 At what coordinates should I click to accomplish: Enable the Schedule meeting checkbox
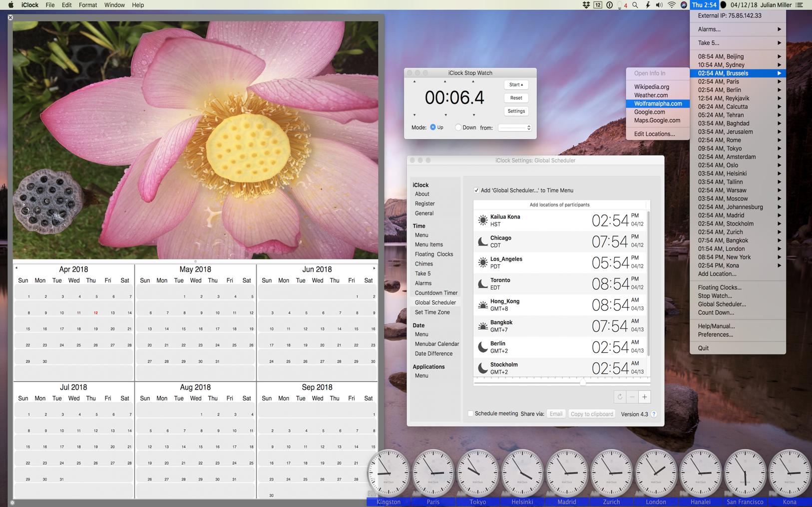pyautogui.click(x=470, y=414)
